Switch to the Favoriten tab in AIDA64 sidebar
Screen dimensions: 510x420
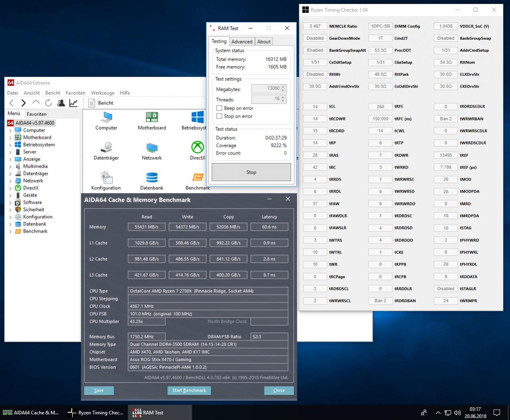coord(37,114)
